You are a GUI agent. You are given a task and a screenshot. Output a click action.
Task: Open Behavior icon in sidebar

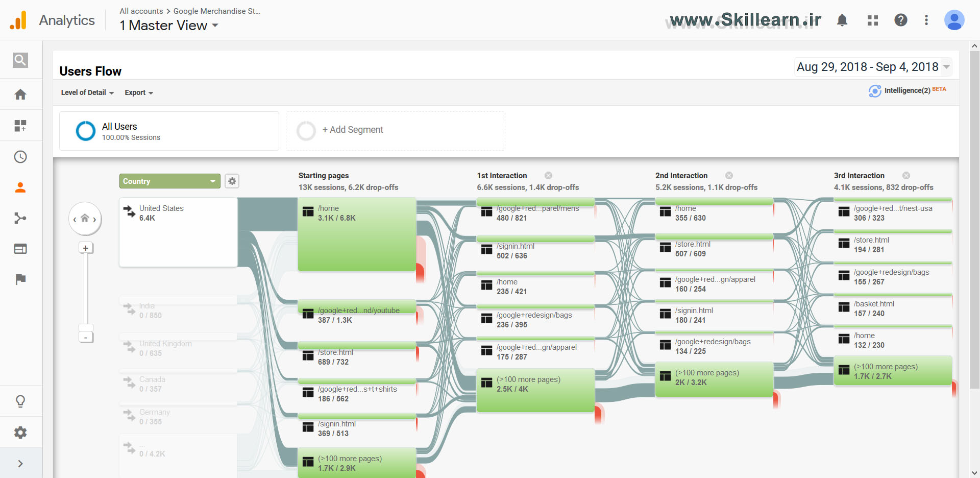pyautogui.click(x=20, y=249)
